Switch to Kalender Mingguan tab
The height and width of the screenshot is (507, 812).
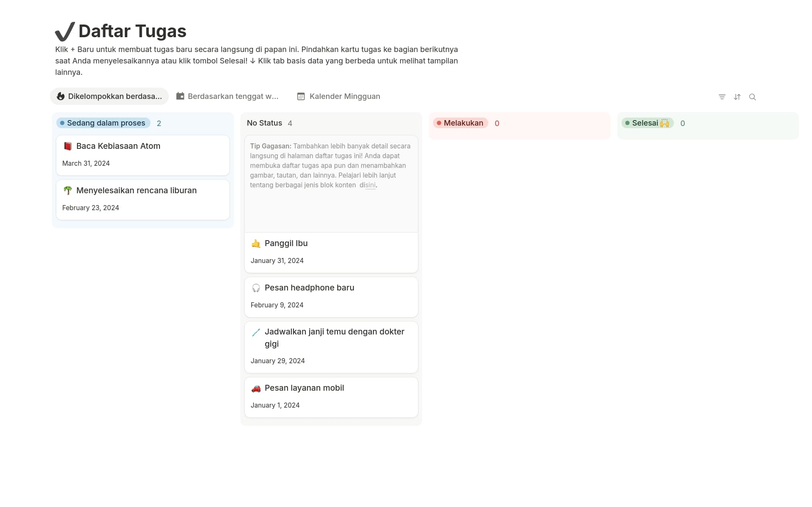(x=338, y=96)
